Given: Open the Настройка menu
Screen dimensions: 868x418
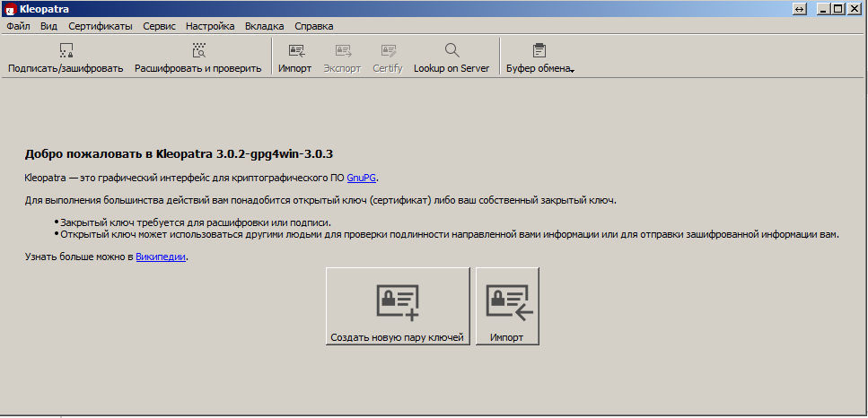Looking at the screenshot, I should [x=210, y=26].
